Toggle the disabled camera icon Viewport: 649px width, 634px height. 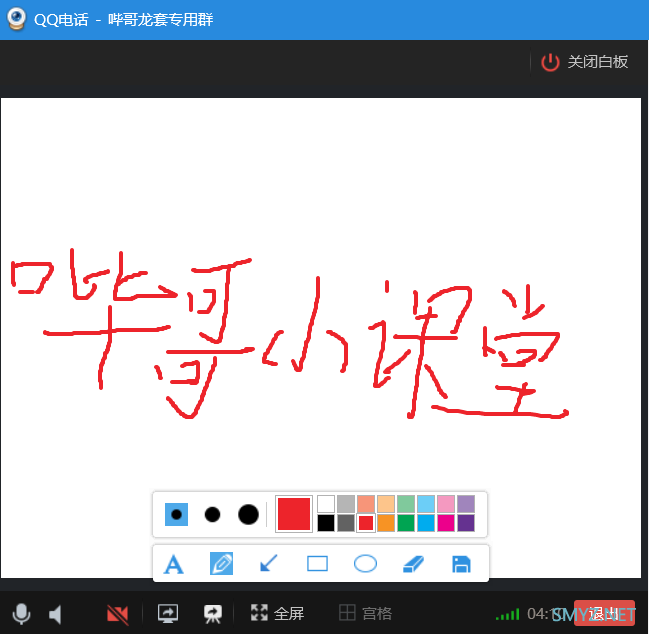click(x=118, y=613)
